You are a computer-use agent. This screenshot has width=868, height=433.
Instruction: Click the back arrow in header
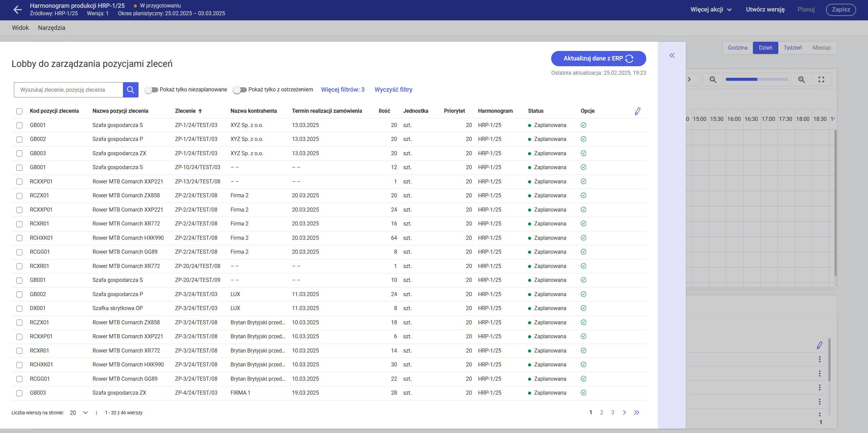17,10
